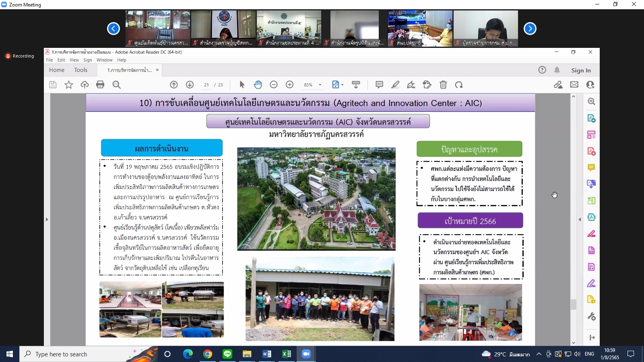Click Sign In in Acrobat
Image resolution: width=644 pixels, height=362 pixels.
pos(581,70)
